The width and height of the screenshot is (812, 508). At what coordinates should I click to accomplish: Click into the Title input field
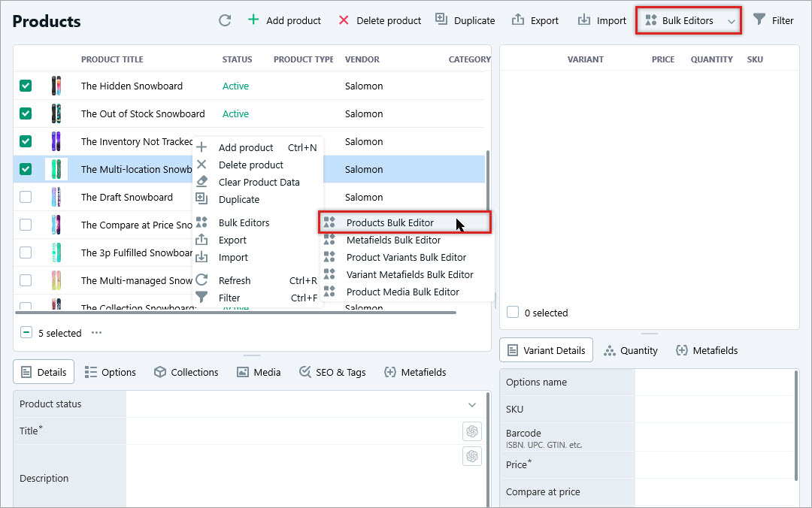point(293,431)
